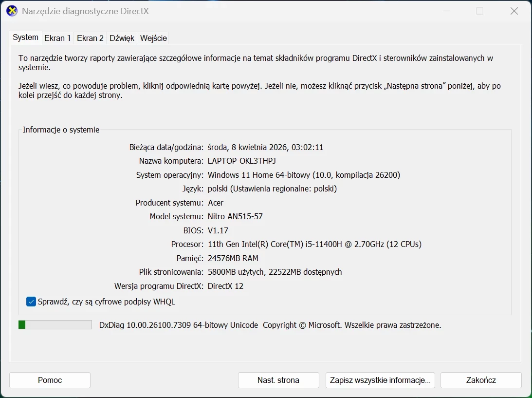Open the Wejście tab
Screen dimensions: 532x398
tap(153, 38)
